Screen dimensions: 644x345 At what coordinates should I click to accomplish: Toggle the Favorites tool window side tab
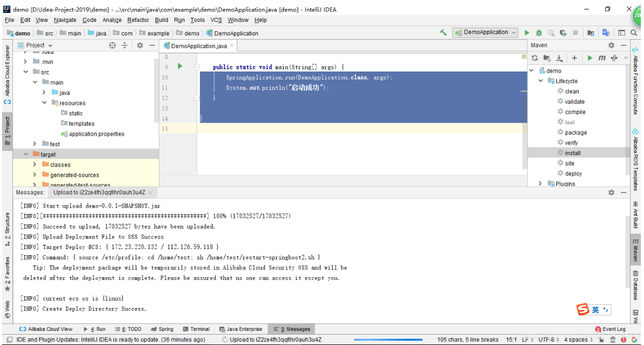click(7, 274)
